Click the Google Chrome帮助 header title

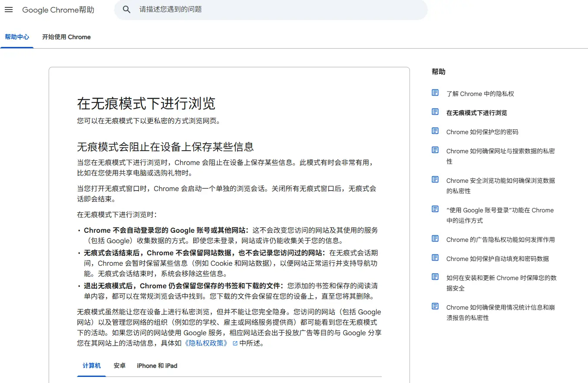click(58, 10)
